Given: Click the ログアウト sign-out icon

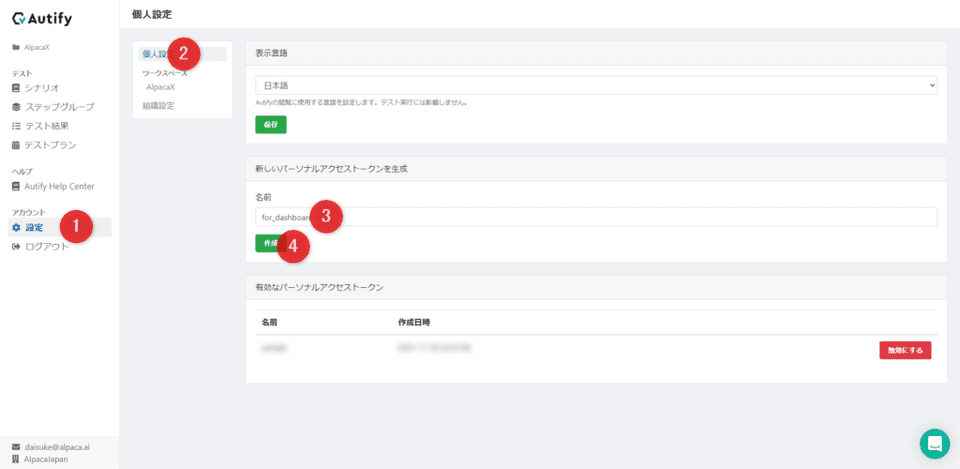Looking at the screenshot, I should [x=16, y=246].
